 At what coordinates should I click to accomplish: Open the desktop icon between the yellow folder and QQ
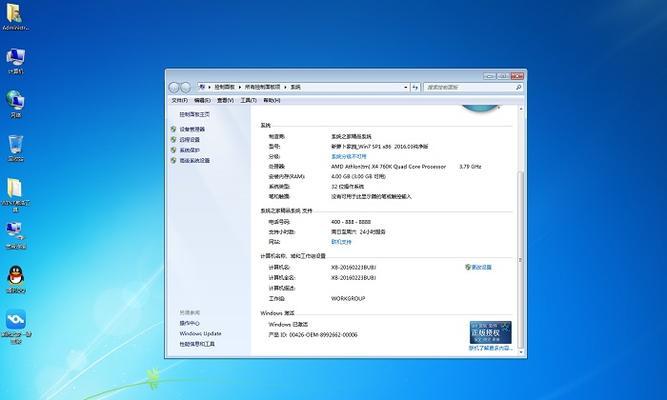15,235
